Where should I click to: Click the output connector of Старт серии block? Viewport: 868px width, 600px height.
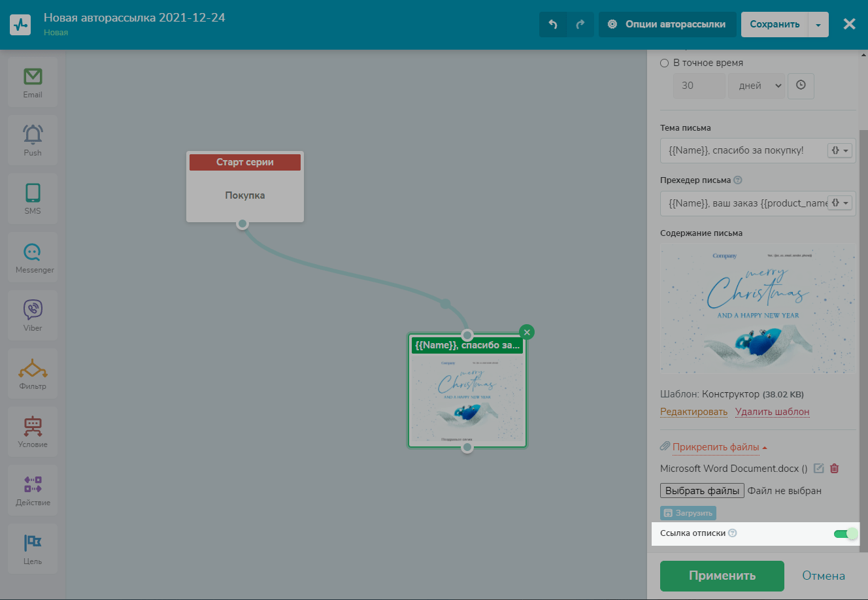click(x=242, y=224)
